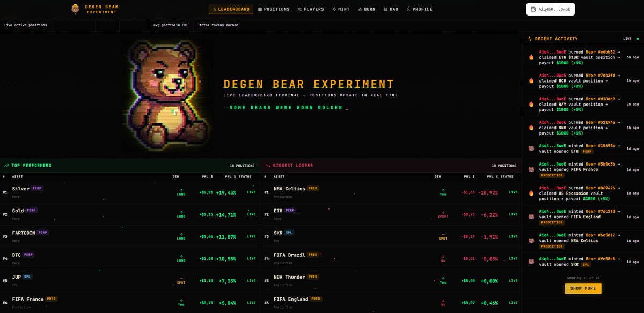Click the SPL badge next to JUP
The width and height of the screenshot is (644, 313).
[27, 277]
